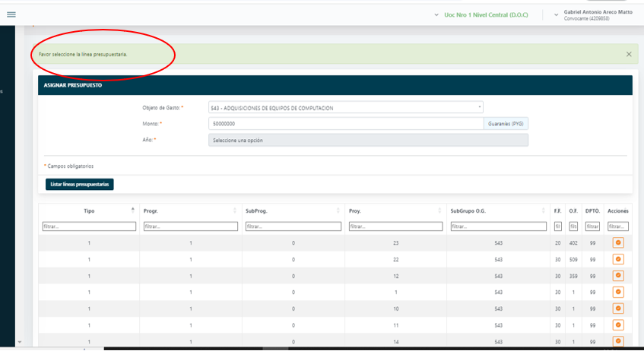This screenshot has width=644, height=351.
Task: Click the Acciones column header
Action: pos(618,211)
